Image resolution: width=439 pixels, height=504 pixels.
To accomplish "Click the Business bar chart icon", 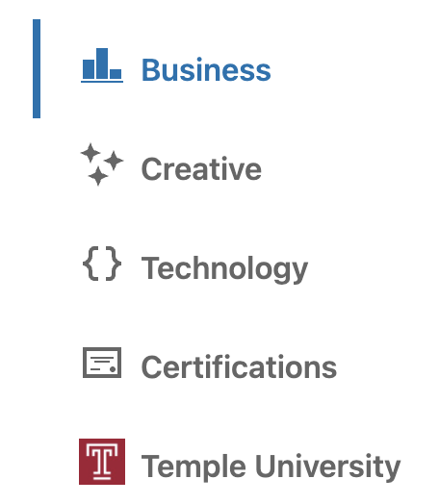I will [x=102, y=65].
